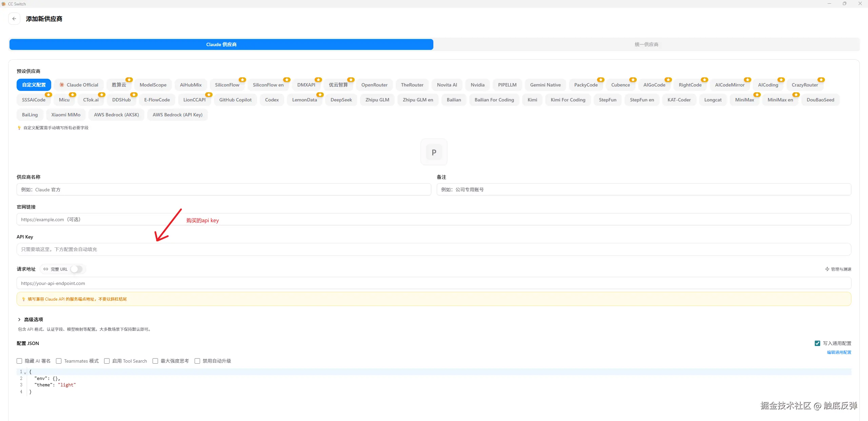Image resolution: width=868 pixels, height=421 pixels.
Task: Select the TheRouter preset
Action: pos(412,85)
